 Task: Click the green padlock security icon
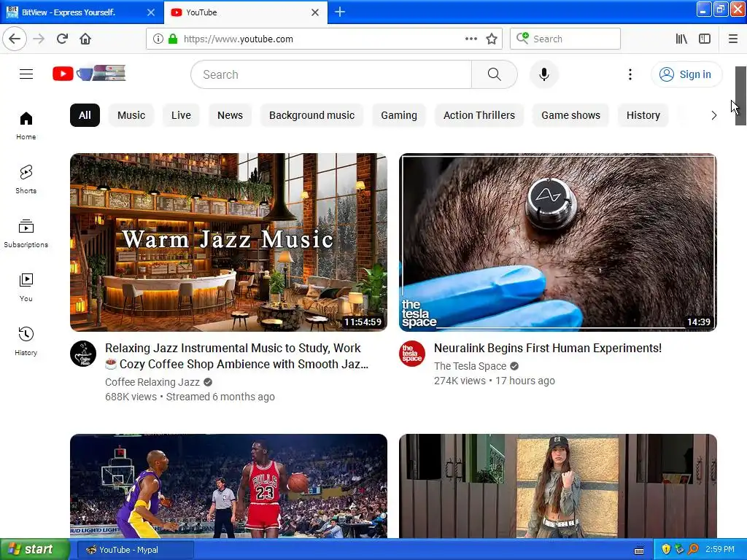(173, 39)
